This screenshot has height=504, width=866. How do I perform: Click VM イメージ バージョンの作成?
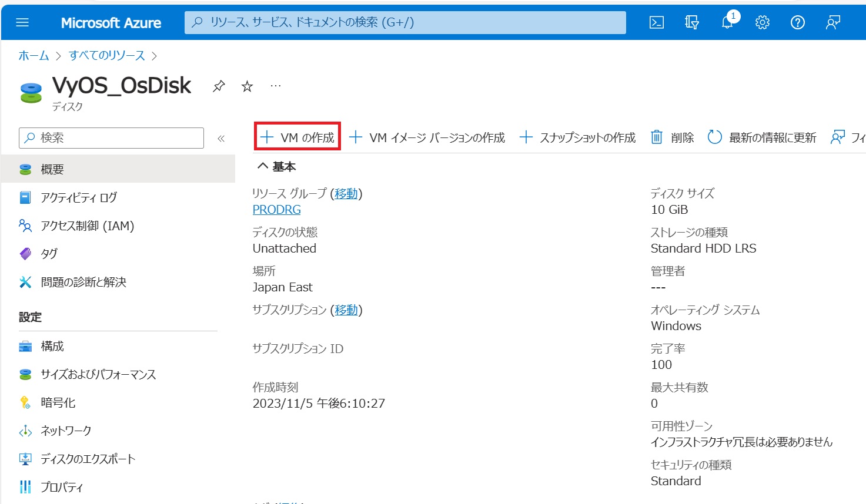(x=427, y=137)
